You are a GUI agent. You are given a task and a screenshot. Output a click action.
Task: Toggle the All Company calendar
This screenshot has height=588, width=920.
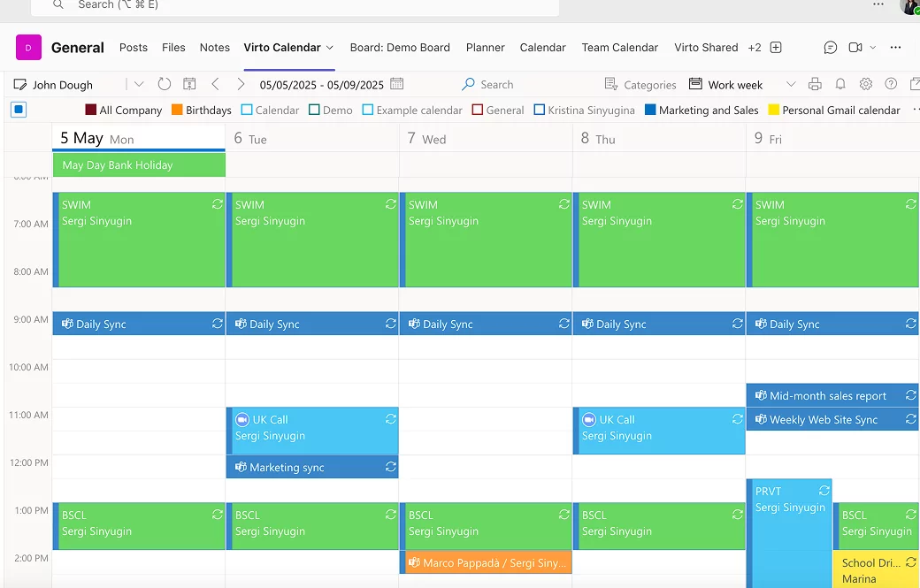coord(90,110)
